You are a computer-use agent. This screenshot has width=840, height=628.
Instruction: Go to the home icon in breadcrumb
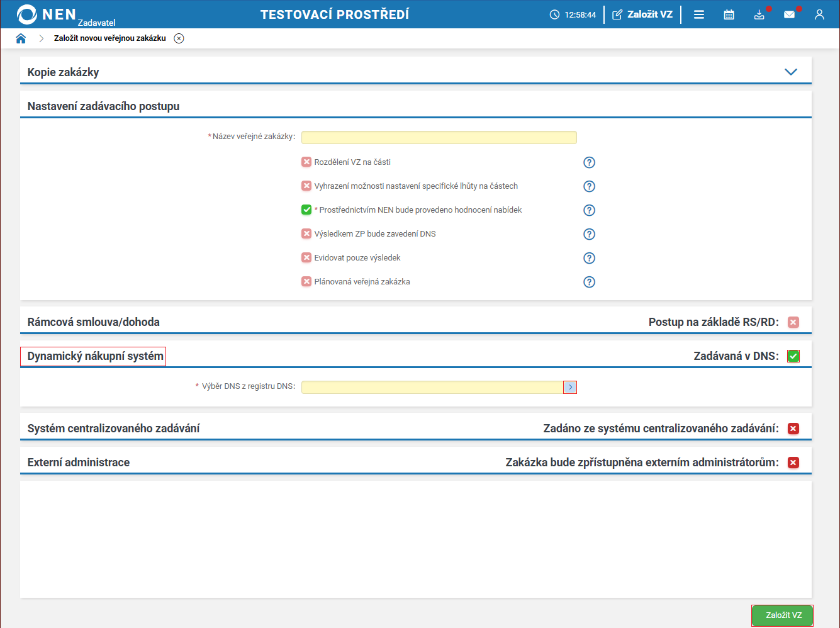point(21,38)
